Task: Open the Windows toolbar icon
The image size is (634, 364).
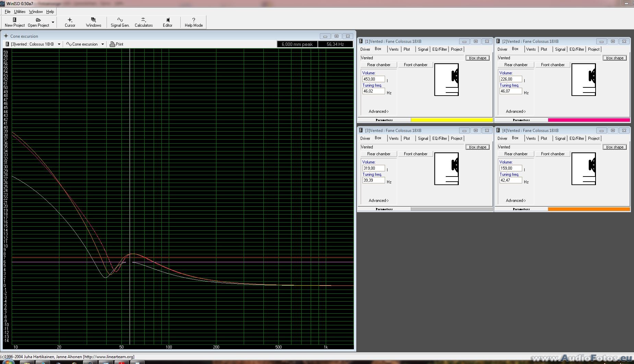Action: pyautogui.click(x=93, y=20)
